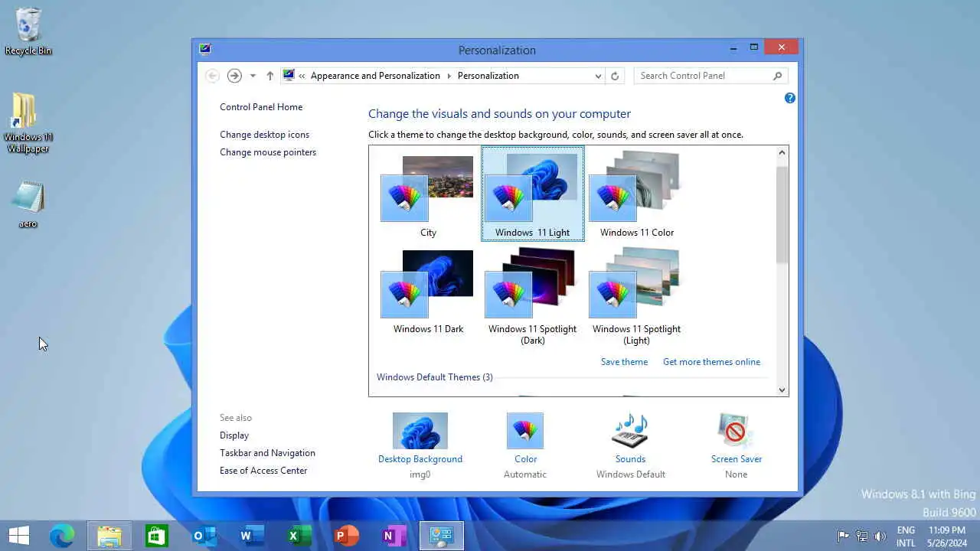
Task: Expand the address bar history dropdown
Action: pos(598,76)
